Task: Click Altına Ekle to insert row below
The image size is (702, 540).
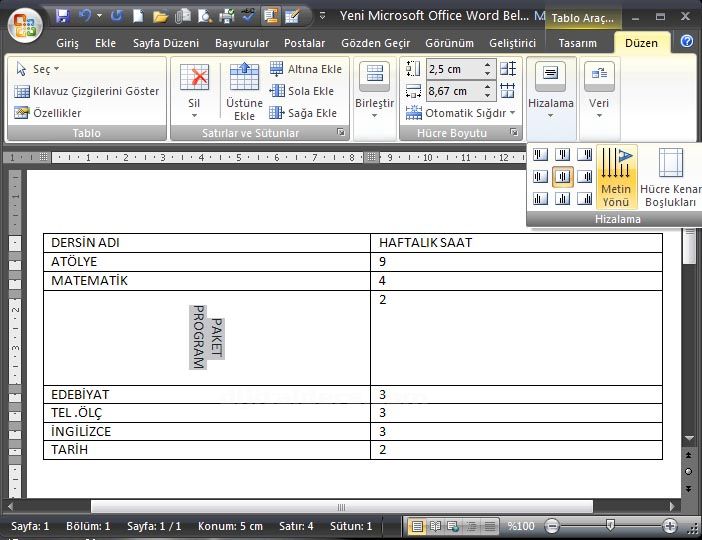Action: click(x=306, y=69)
